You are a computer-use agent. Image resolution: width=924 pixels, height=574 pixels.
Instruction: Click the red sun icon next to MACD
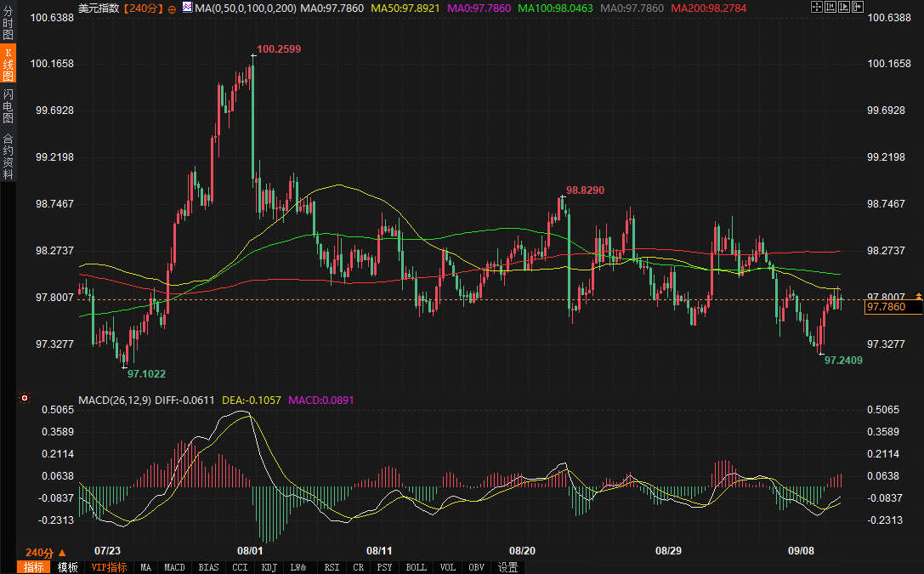tap(24, 398)
